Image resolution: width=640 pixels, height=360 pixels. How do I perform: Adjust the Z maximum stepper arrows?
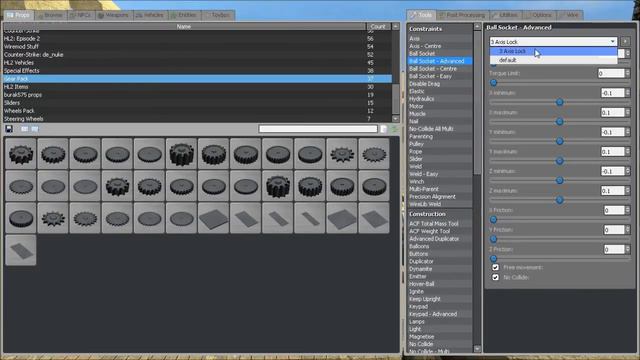pos(628,191)
